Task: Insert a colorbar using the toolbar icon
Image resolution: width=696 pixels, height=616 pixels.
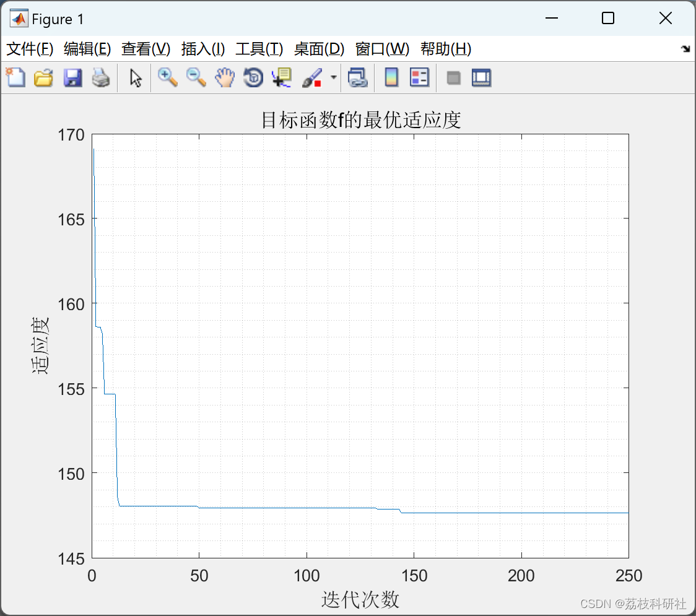Action: pyautogui.click(x=391, y=77)
